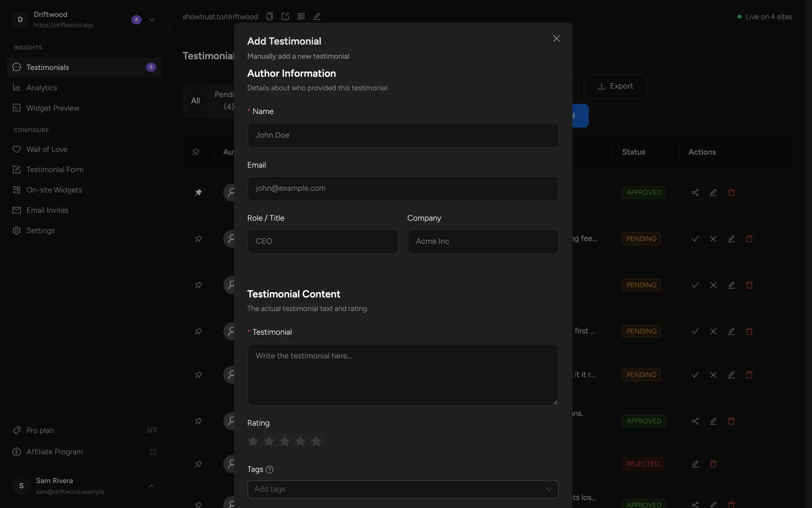Go to Analytics page
Viewport: 812px width, 508px height.
84,88
